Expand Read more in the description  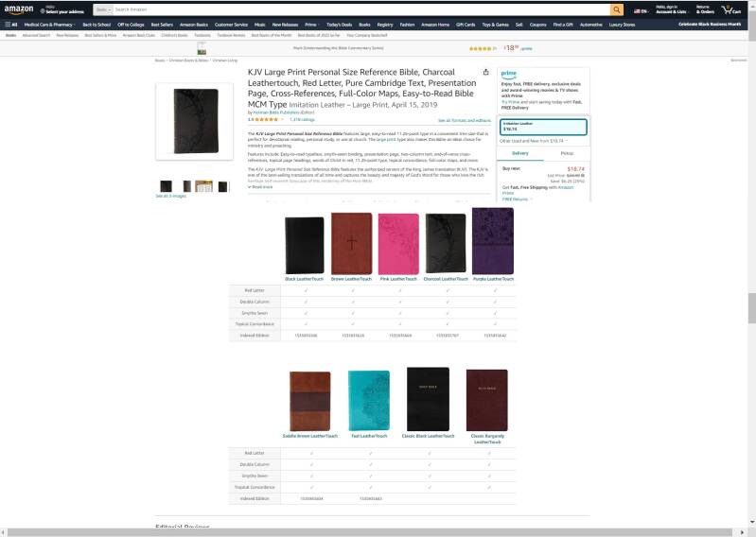(260, 187)
